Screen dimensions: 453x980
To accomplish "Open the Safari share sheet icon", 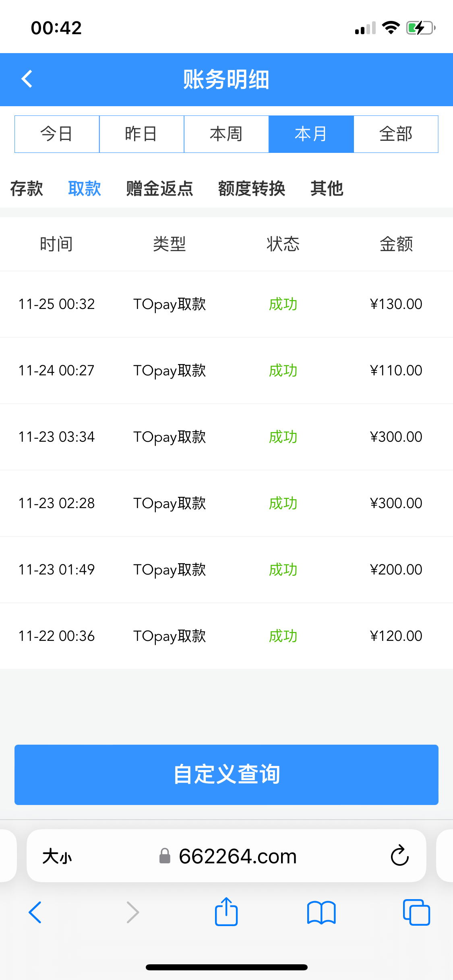I will 226,912.
